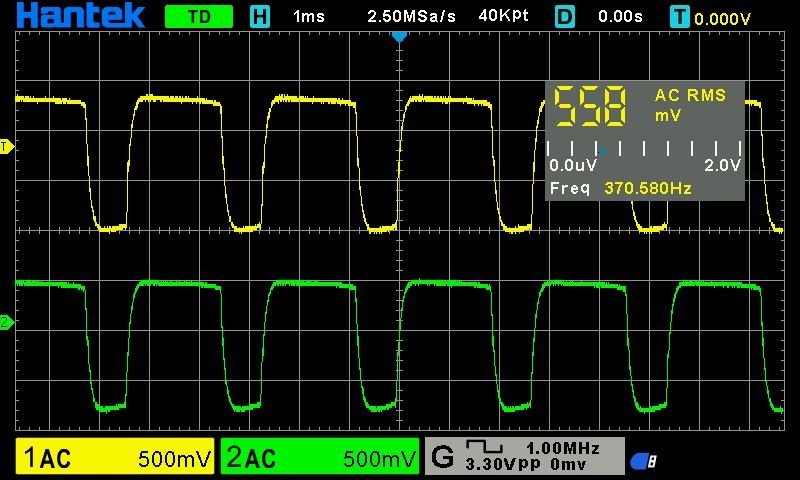Open the G signal generator panel
Image resolution: width=800 pixels, height=480 pixels.
[442, 457]
